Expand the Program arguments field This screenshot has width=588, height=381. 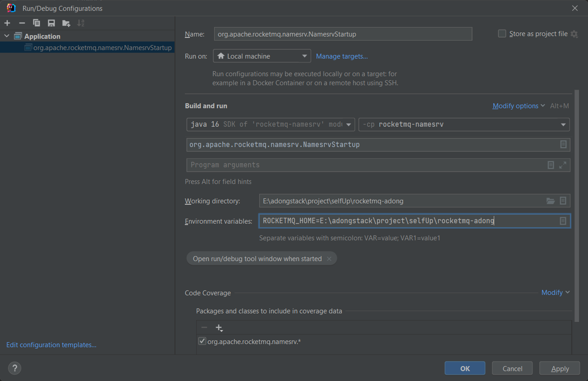click(563, 165)
